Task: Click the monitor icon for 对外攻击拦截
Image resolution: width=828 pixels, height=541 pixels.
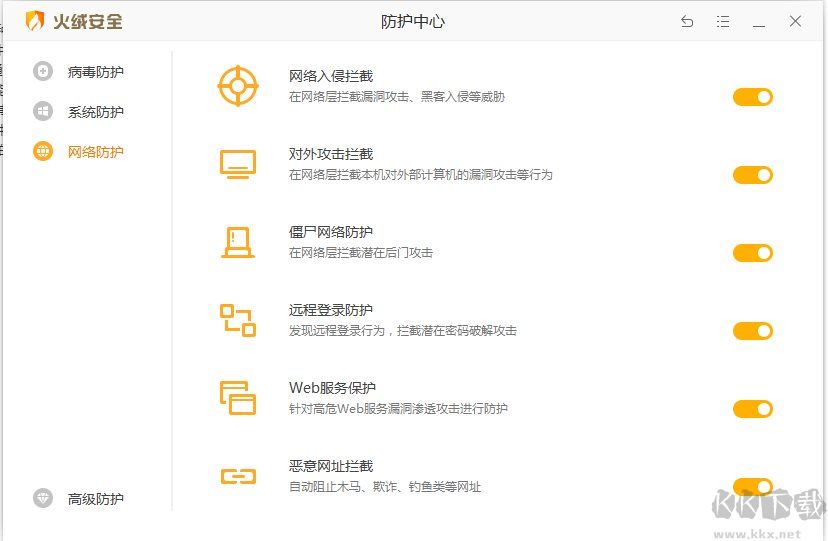Action: tap(238, 164)
